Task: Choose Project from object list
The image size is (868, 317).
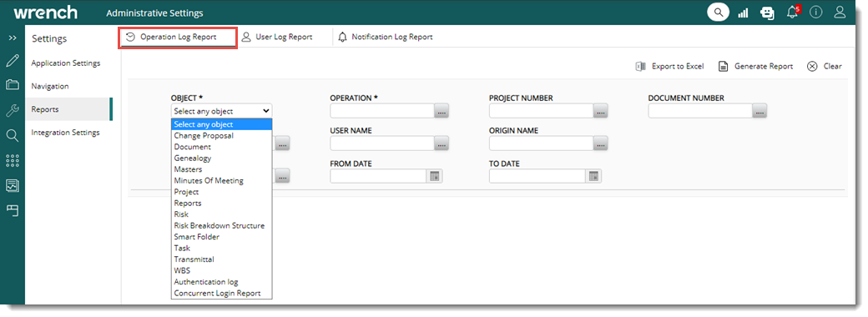Action: [x=221, y=192]
